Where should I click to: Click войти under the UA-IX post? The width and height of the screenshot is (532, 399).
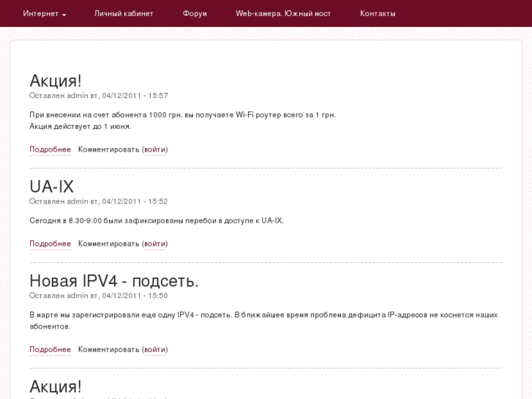[x=154, y=244]
